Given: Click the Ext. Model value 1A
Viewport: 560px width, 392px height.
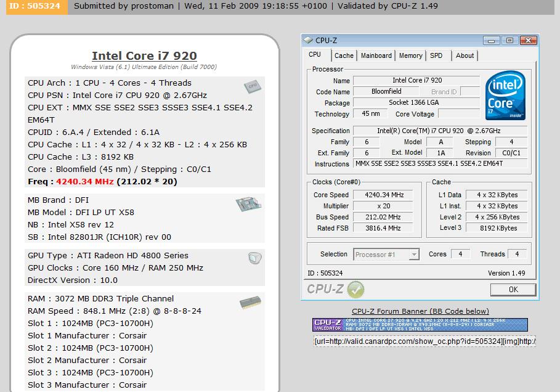Looking at the screenshot, I should [x=440, y=153].
